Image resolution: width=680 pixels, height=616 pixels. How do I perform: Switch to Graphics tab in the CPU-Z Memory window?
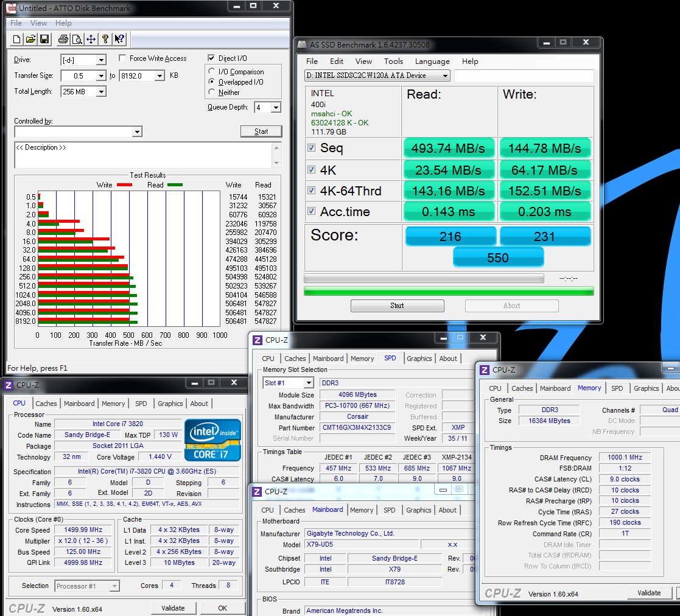(646, 388)
